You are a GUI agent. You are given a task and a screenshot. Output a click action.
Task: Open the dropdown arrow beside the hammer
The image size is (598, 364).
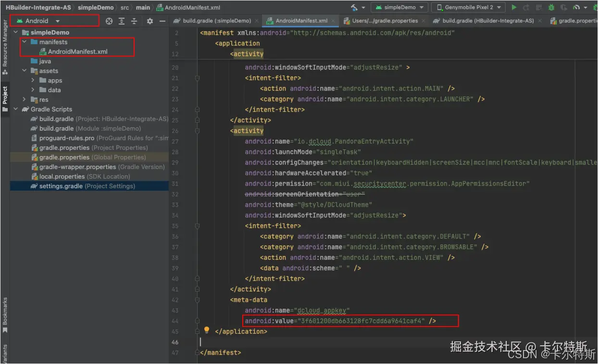(x=363, y=8)
